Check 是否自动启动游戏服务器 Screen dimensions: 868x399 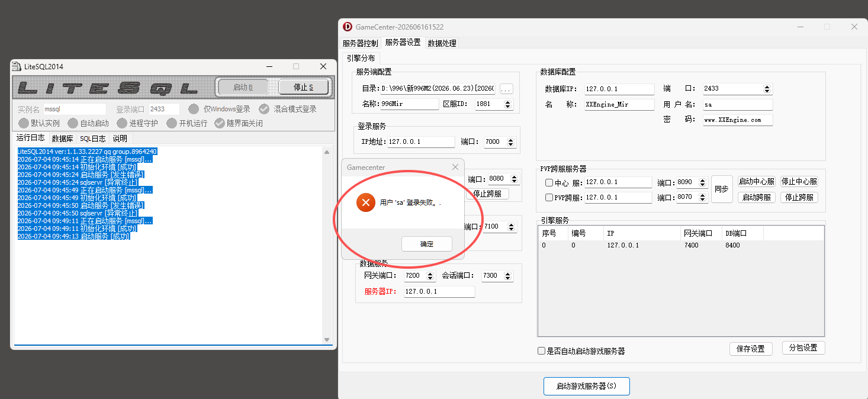point(541,350)
